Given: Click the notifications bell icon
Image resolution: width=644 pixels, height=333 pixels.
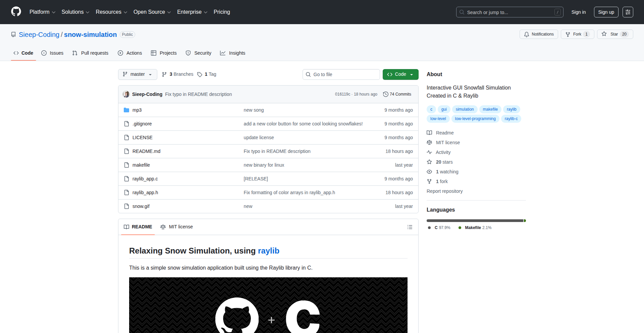Looking at the screenshot, I should 527,34.
